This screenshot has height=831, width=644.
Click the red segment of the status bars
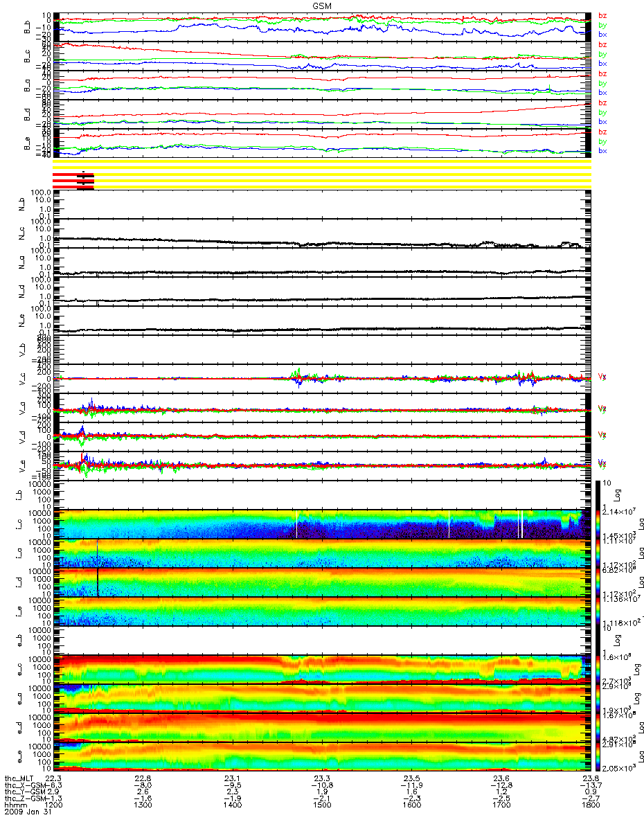(73, 180)
